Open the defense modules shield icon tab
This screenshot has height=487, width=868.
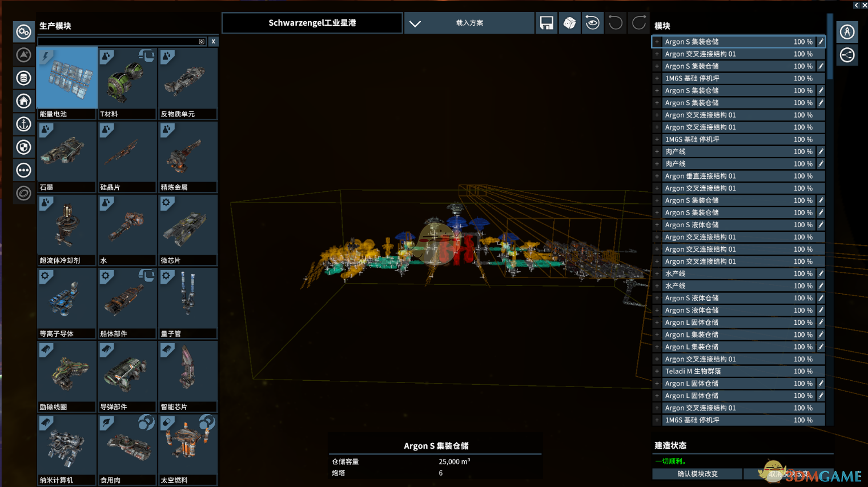click(x=23, y=147)
